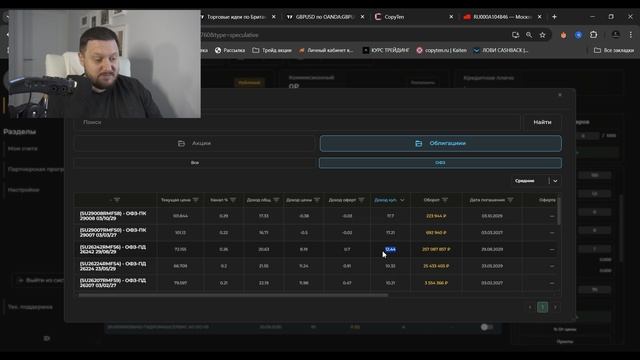Select the SU29008RMFS8 ОФЗ-ПК 29008 row
640x360 pixels.
[316, 216]
